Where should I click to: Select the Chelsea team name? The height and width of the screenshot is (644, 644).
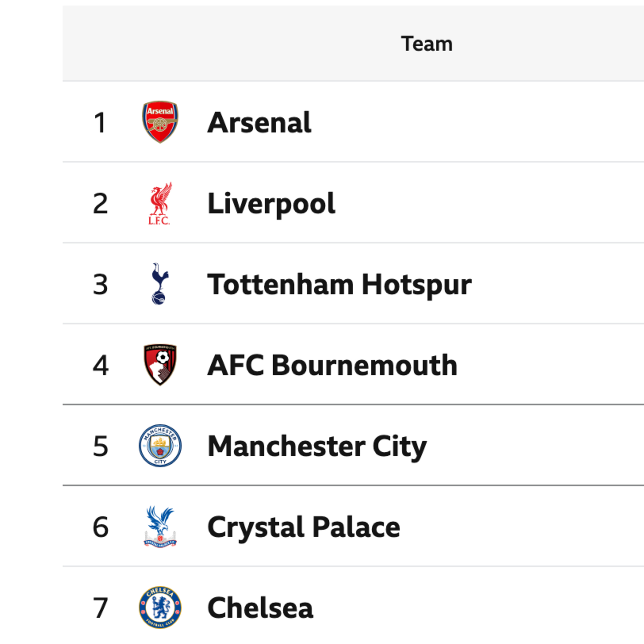pyautogui.click(x=260, y=608)
